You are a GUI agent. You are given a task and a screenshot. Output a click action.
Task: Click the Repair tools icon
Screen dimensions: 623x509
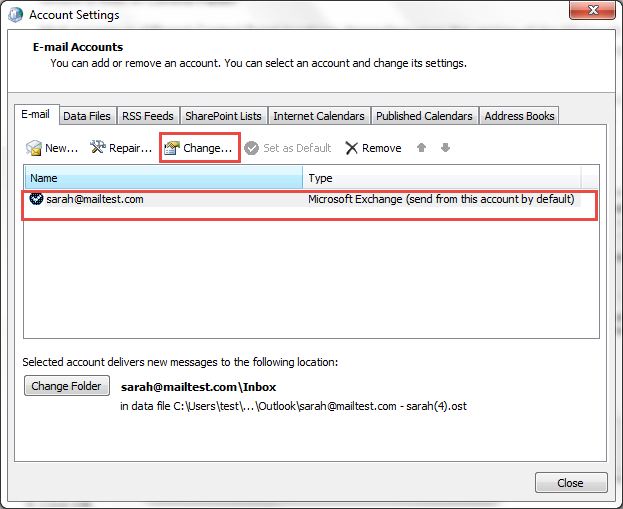pyautogui.click(x=97, y=147)
